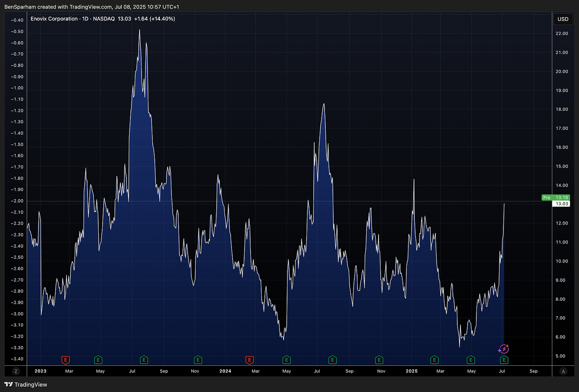Click the 18.00 price scale label

(x=562, y=109)
